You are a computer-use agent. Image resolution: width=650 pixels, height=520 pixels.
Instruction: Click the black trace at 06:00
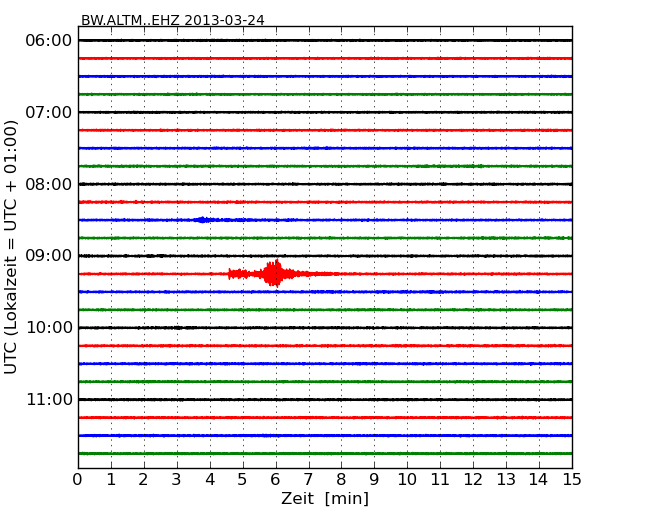pyautogui.click(x=325, y=41)
